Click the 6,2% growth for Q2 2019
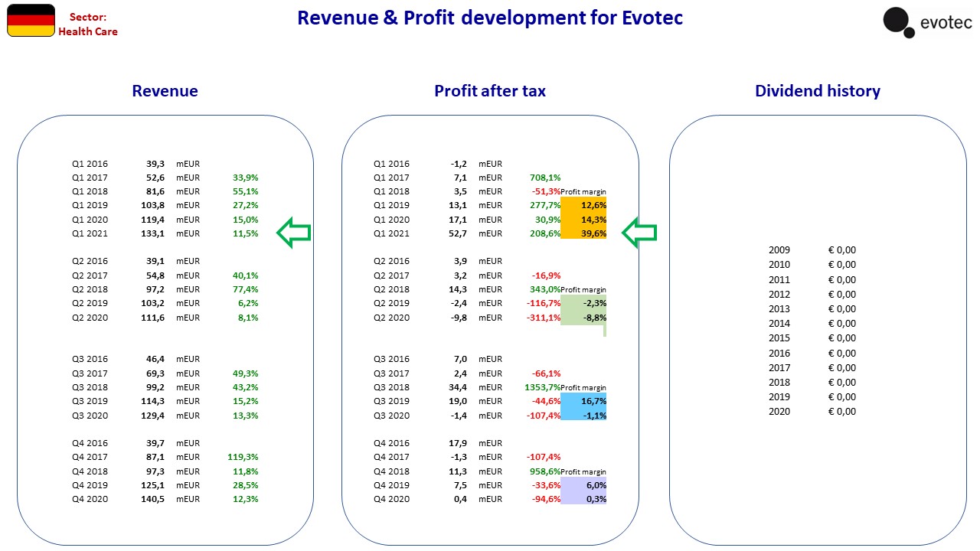Viewport: 980px width, 551px height. coord(247,304)
